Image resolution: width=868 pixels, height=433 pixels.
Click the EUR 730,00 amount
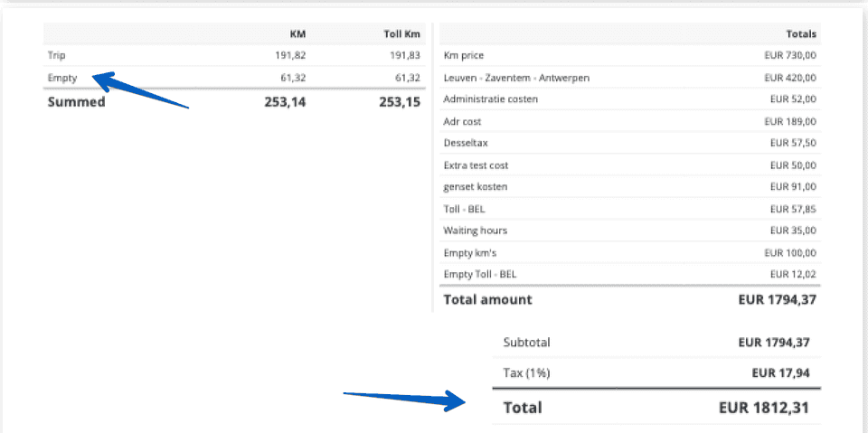pos(790,55)
